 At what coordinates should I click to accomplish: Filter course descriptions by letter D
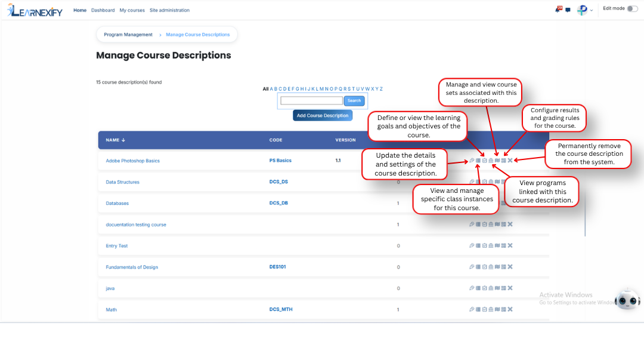[284, 89]
